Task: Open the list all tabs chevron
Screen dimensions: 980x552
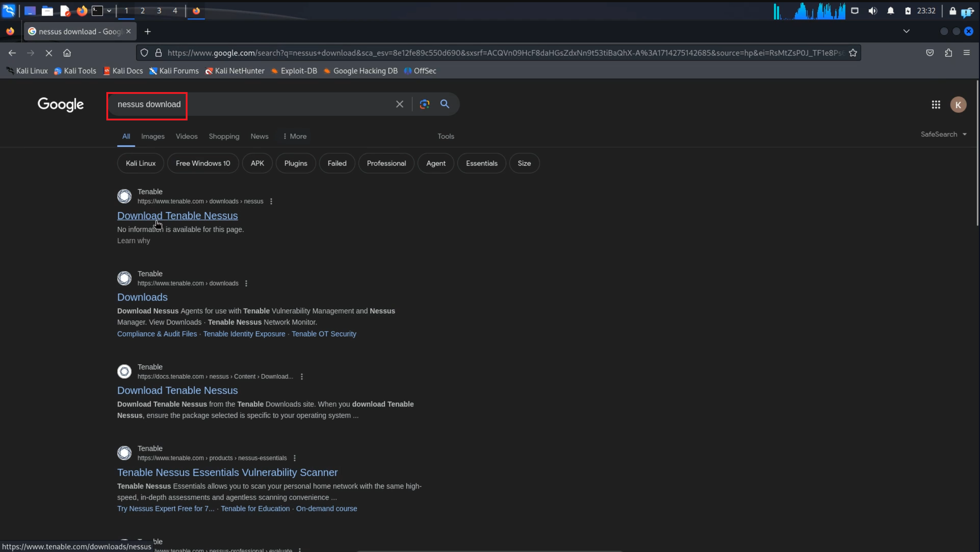Action: tap(906, 31)
